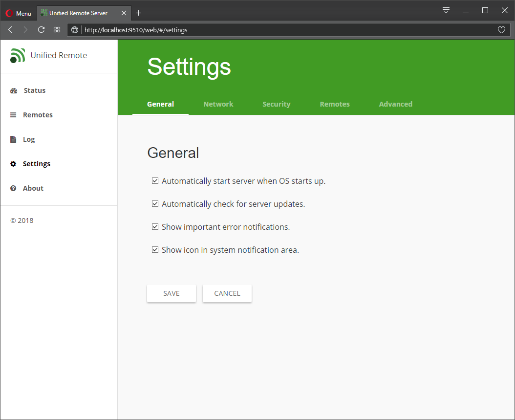Save the general settings
The image size is (515, 420).
click(x=171, y=293)
